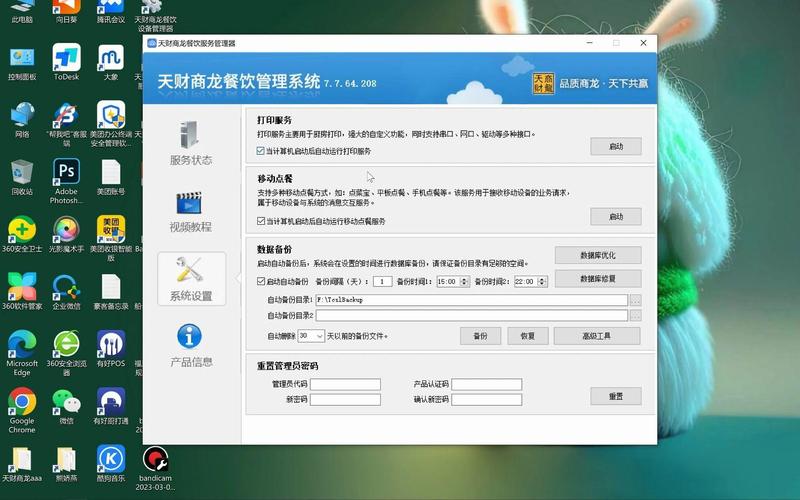The image size is (800, 500).
Task: Click the 数据库修复 button
Action: 598,279
